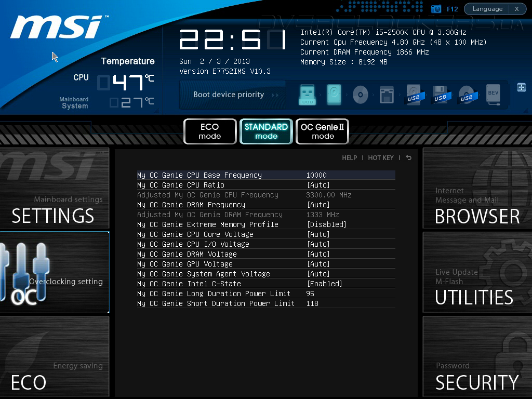Click the HOT KEY link
The width and height of the screenshot is (532, 399).
381,158
